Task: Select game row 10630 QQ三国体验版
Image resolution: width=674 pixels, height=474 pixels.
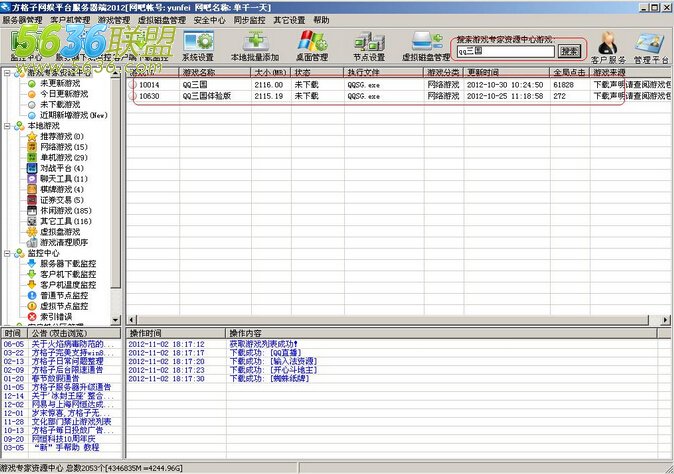Action: click(x=400, y=96)
